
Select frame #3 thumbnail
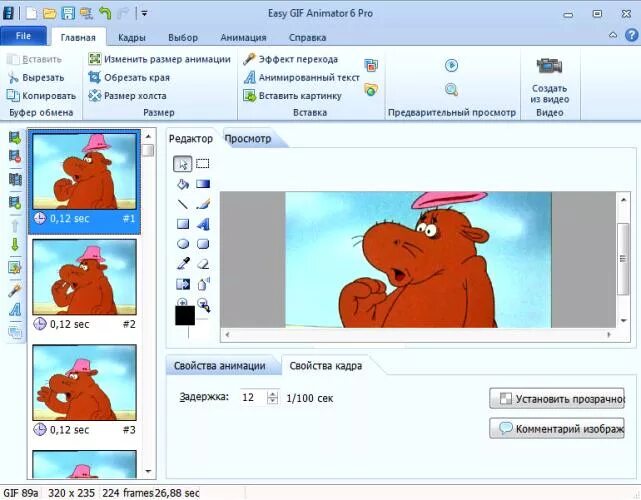tap(84, 383)
